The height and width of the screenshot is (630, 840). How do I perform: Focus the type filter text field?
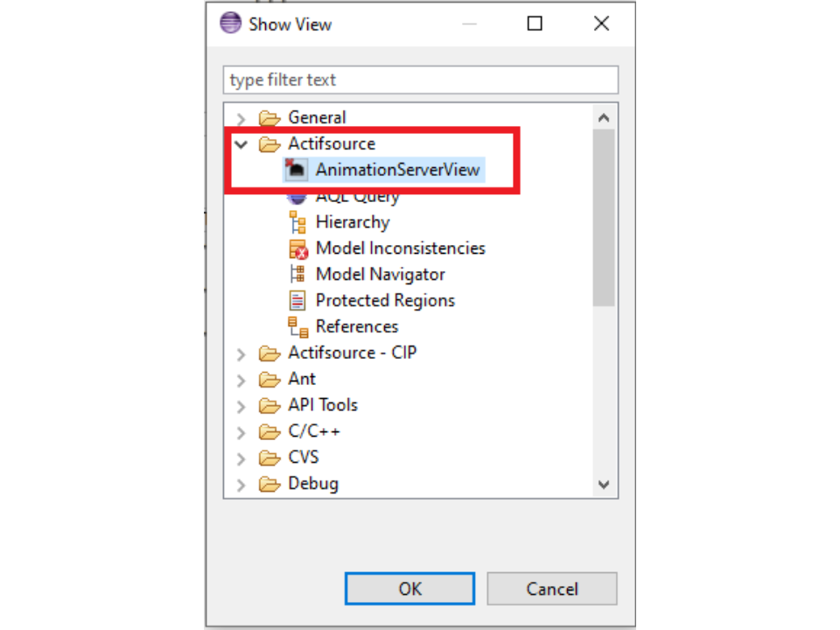[x=420, y=80]
